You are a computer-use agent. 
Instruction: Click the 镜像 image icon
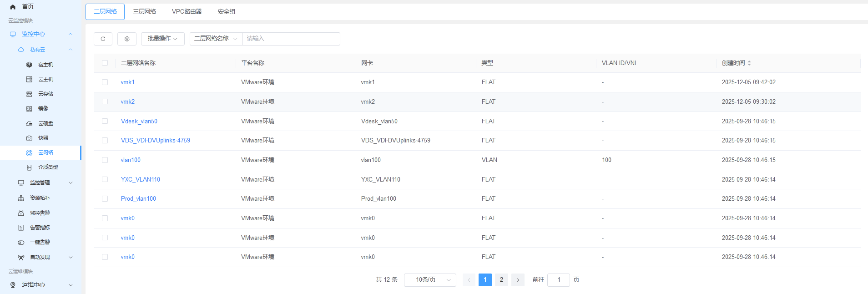pos(29,109)
